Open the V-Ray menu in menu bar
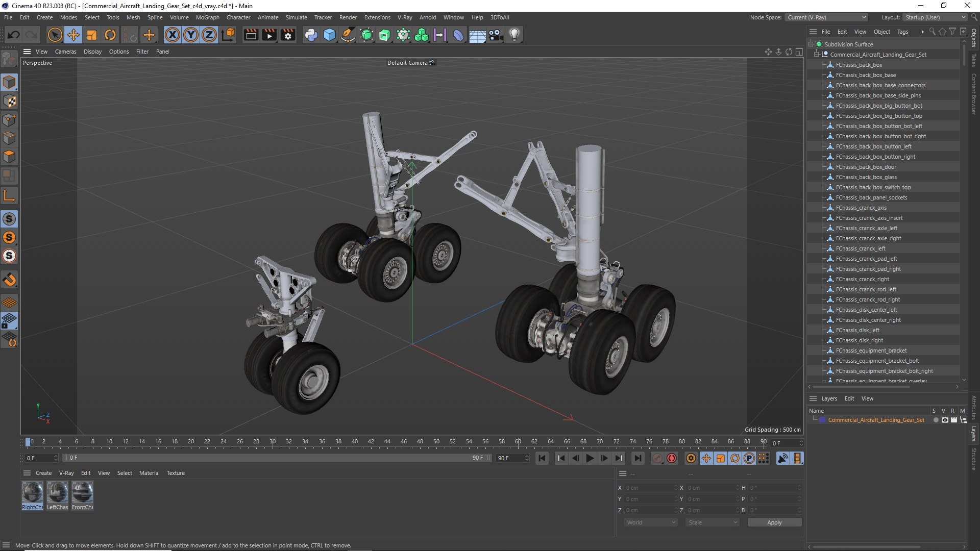 point(405,17)
